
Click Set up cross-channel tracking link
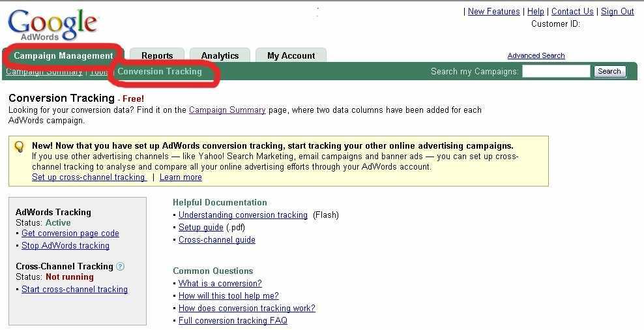[89, 177]
